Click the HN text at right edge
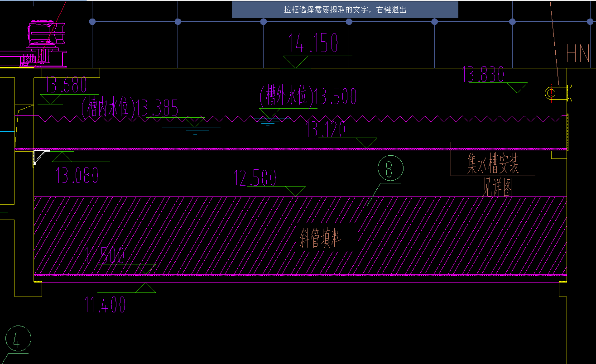Viewport: 596px width, 364px height. [578, 53]
